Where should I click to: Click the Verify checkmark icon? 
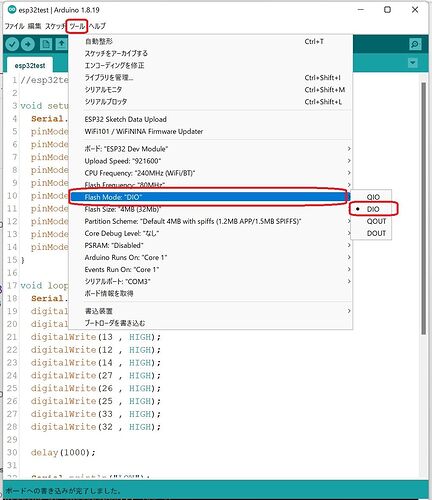12,44
